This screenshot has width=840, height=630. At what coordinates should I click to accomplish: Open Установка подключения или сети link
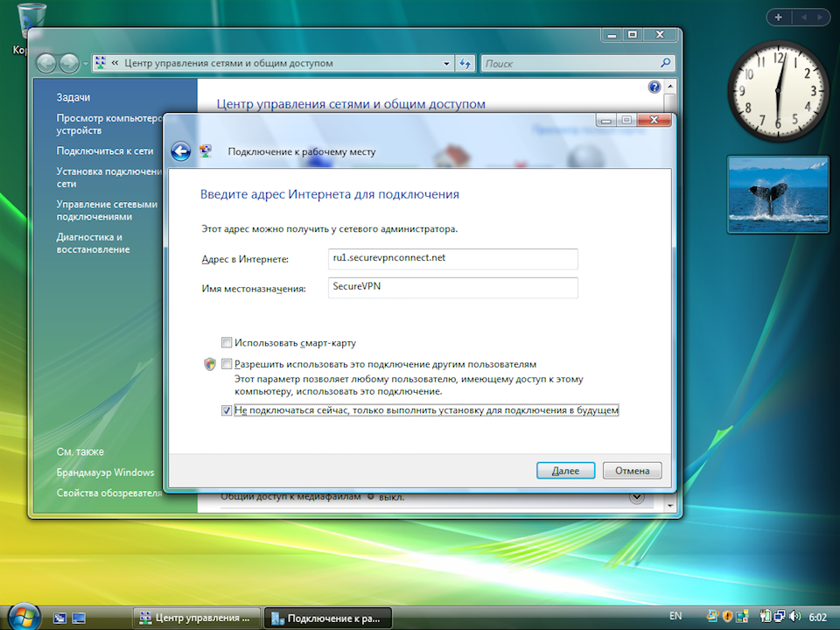point(109,178)
